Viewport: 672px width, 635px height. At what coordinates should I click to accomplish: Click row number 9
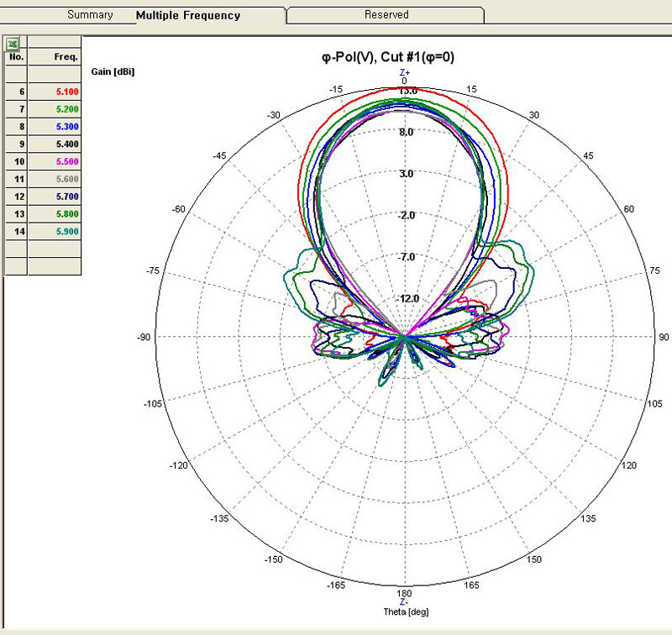[x=16, y=144]
